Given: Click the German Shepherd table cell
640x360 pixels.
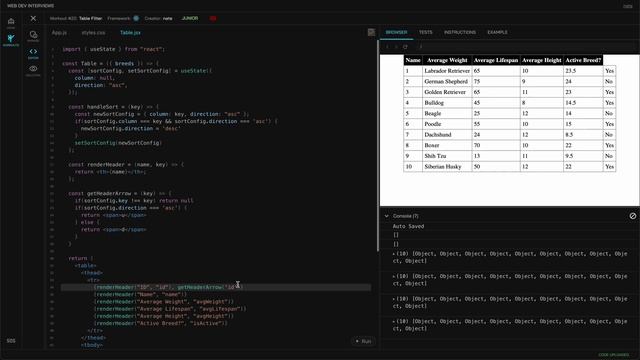Looking at the screenshot, I should pos(447,81).
